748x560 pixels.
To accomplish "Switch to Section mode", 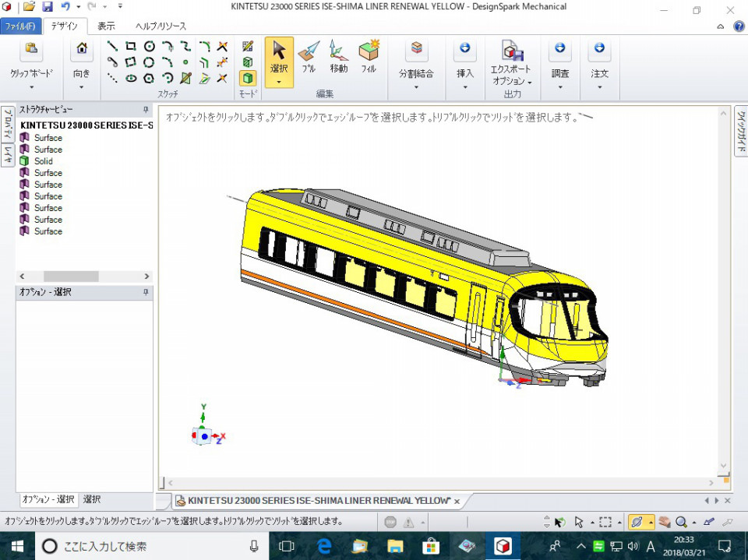I will (248, 62).
